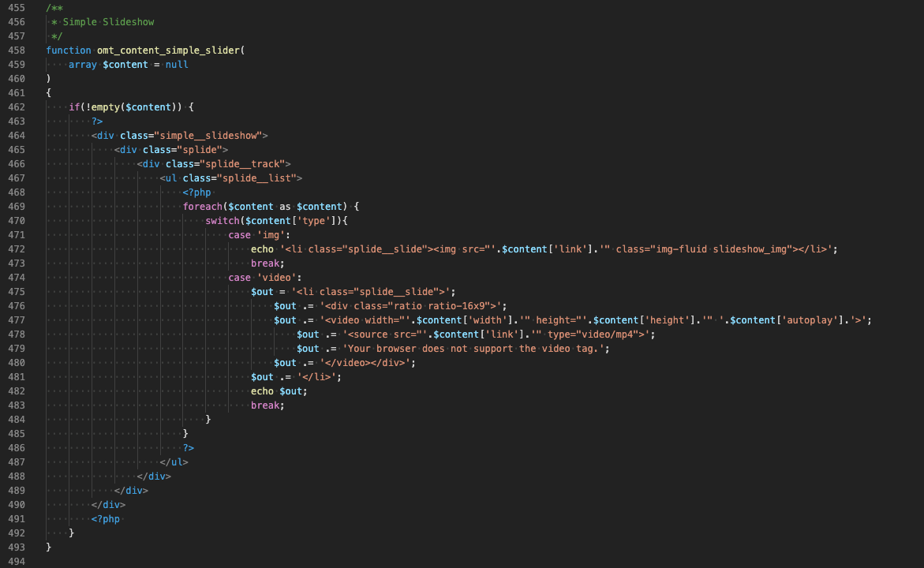Image resolution: width=924 pixels, height=568 pixels.
Task: Place cursor on the null default value
Action: pyautogui.click(x=177, y=65)
